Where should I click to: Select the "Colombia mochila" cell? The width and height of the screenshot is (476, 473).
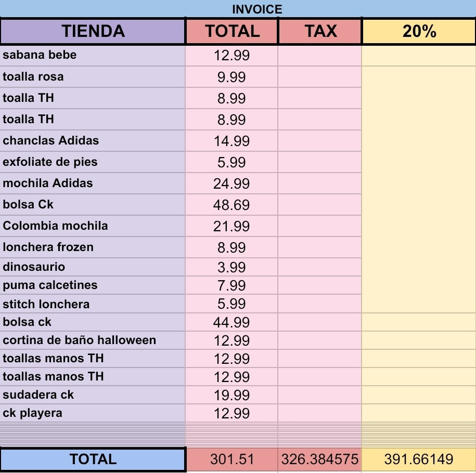coord(93,226)
